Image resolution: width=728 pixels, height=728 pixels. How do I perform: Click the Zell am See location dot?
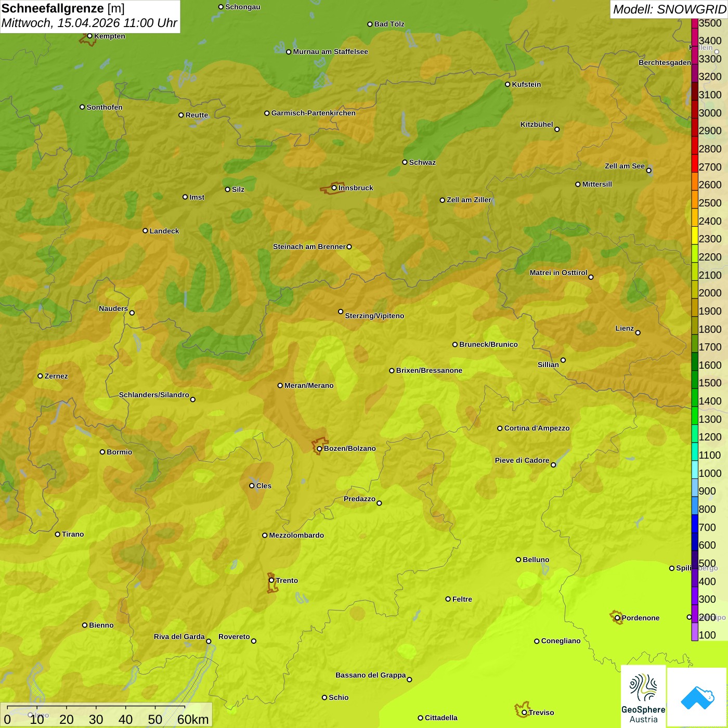point(649,170)
